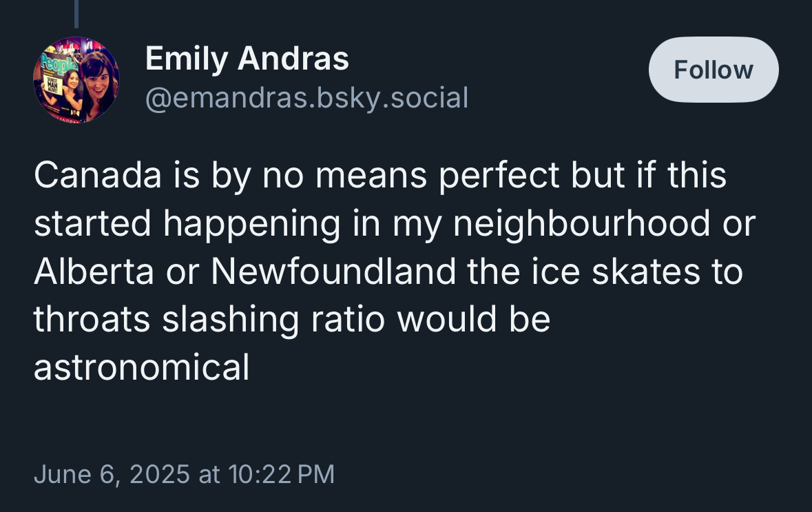Click the word "Alberta" in the post
The image size is (812, 512).
point(94,272)
